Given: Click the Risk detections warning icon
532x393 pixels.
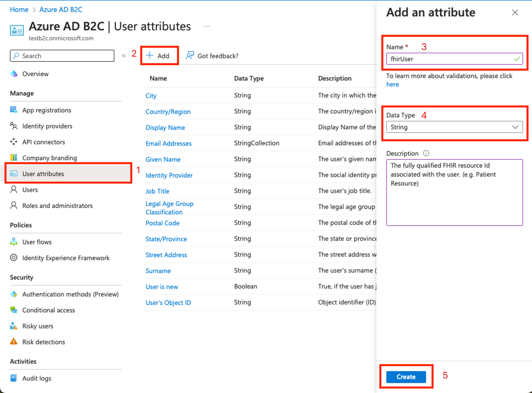Looking at the screenshot, I should pos(14,342).
